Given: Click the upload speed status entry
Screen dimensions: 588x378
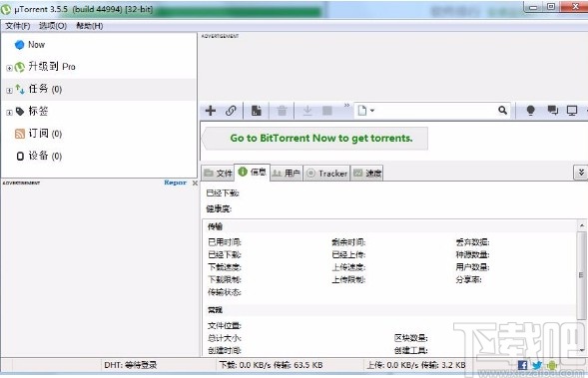Looking at the screenshot, I should coord(416,365).
